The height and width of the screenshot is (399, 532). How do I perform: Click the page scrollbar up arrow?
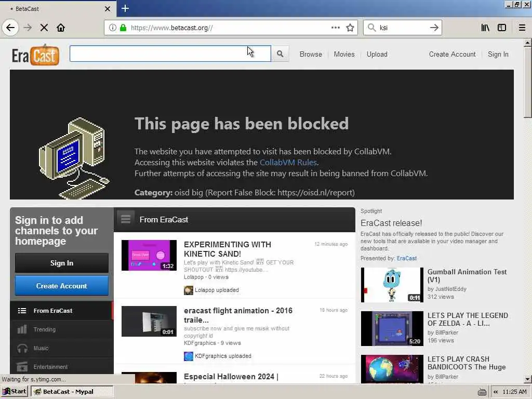(527, 43)
